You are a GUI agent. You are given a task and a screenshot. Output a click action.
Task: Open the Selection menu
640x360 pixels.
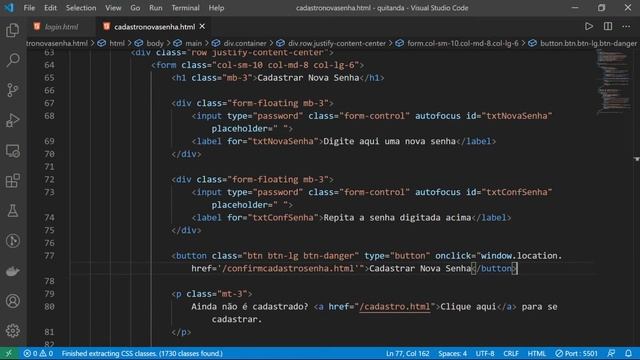tap(81, 8)
